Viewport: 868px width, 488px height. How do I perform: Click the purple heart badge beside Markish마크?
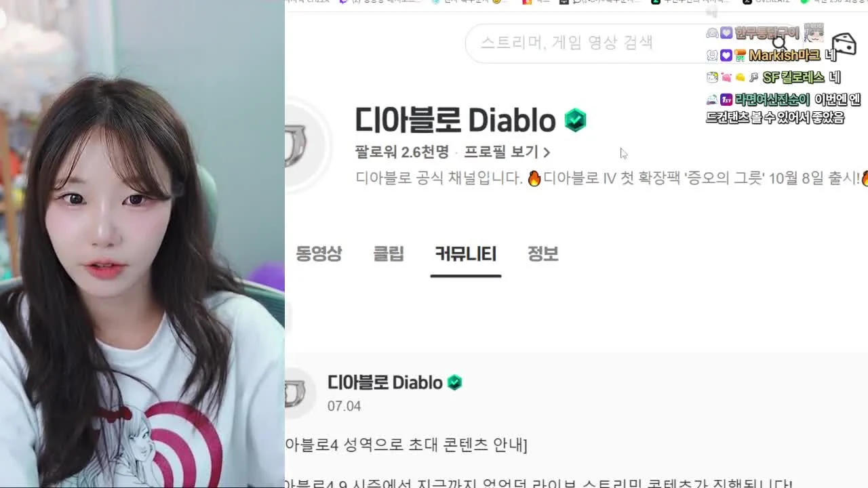tap(726, 56)
